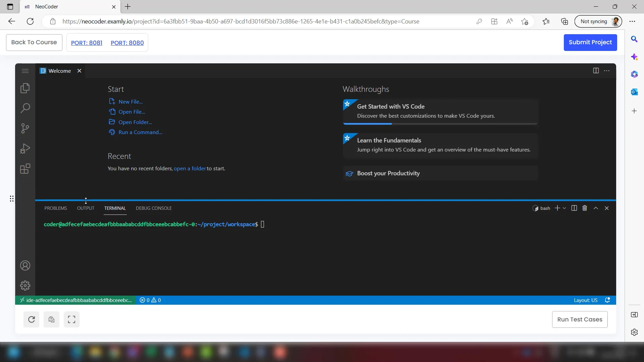
Task: Click the Get Started walkthrough progress bar
Action: (x=368, y=124)
